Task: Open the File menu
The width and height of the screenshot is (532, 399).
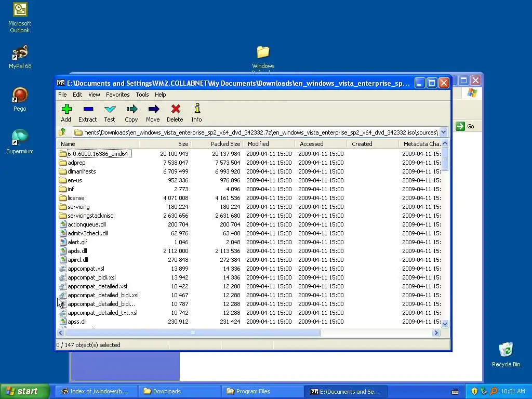Action: click(x=62, y=95)
